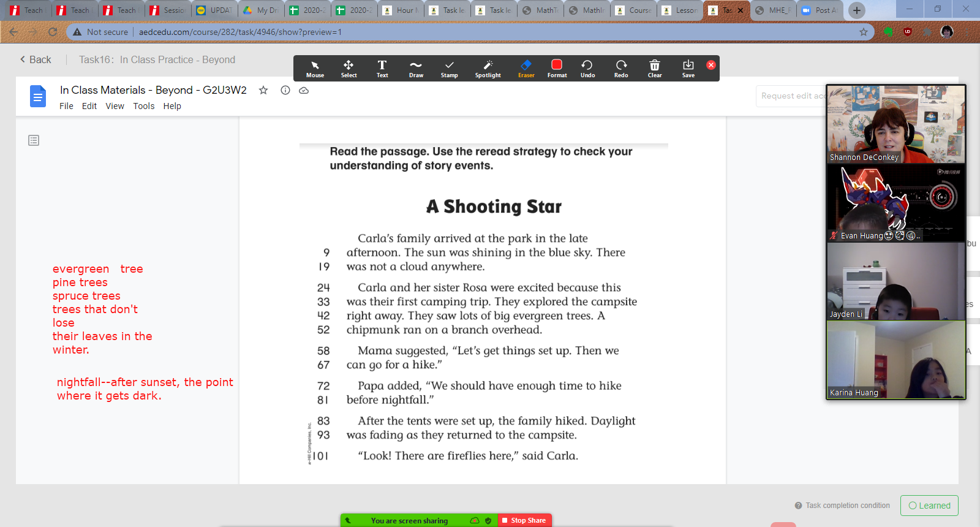This screenshot has width=980, height=527.
Task: Select Karina Huang video thumbnail
Action: click(896, 360)
